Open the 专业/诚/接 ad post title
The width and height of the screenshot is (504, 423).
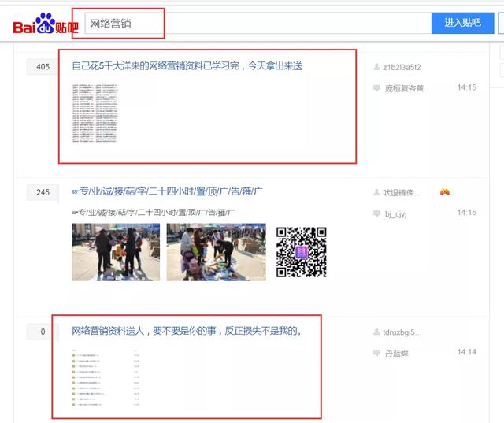(x=167, y=191)
